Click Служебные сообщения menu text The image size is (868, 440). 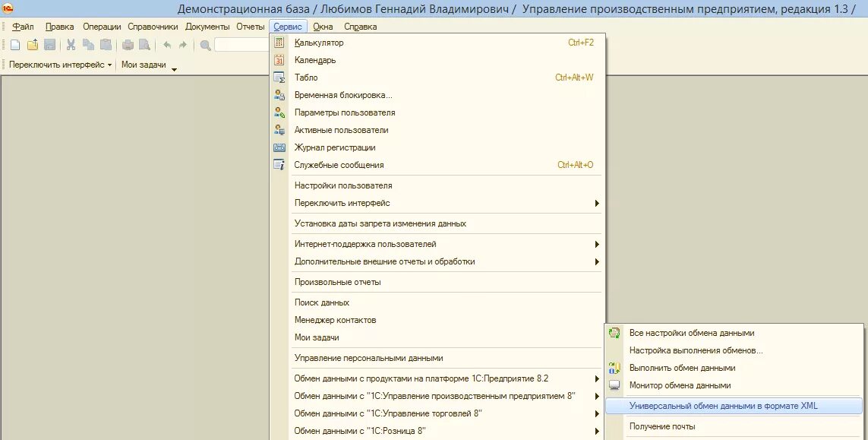coord(339,165)
